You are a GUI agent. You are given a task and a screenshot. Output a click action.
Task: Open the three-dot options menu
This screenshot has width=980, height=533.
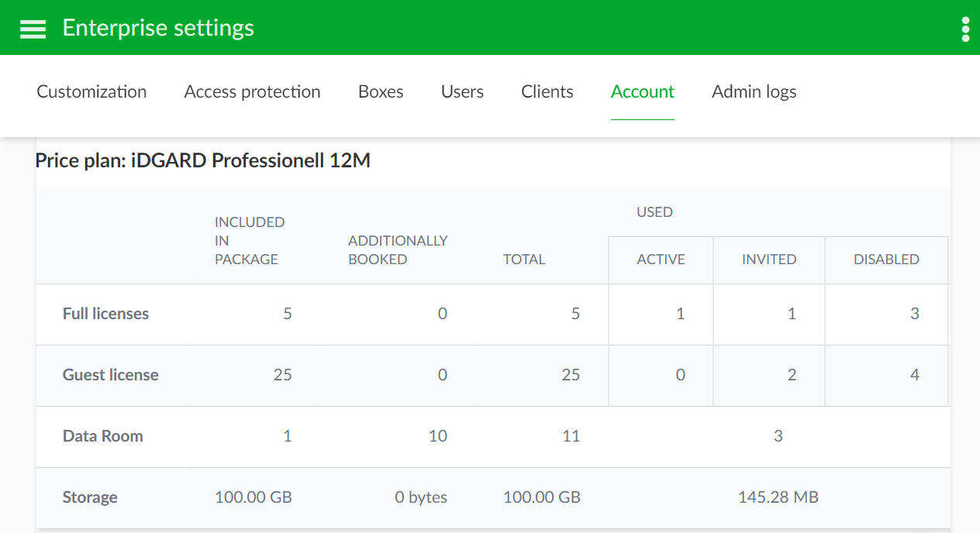pos(965,29)
